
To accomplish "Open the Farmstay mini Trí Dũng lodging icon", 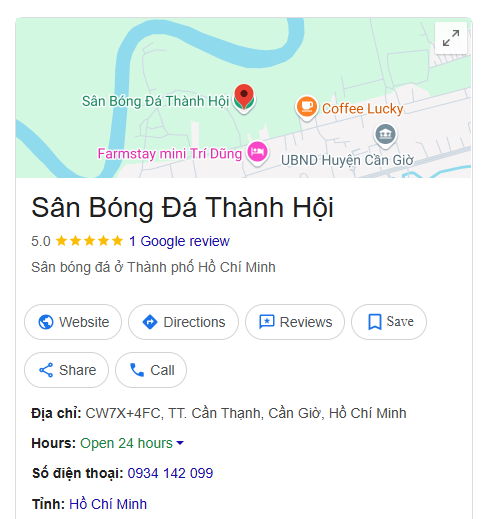I will (257, 152).
